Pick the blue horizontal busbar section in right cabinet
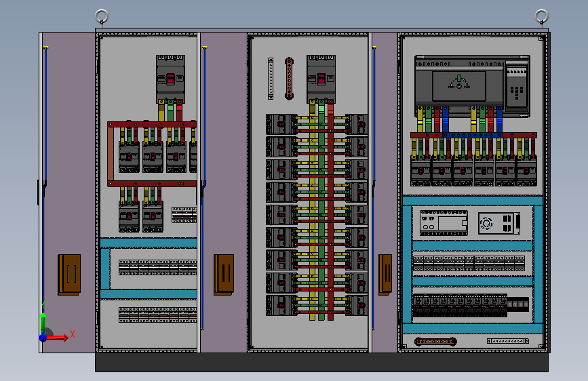Image resolution: width=588 pixels, height=381 pixels. pos(473,135)
